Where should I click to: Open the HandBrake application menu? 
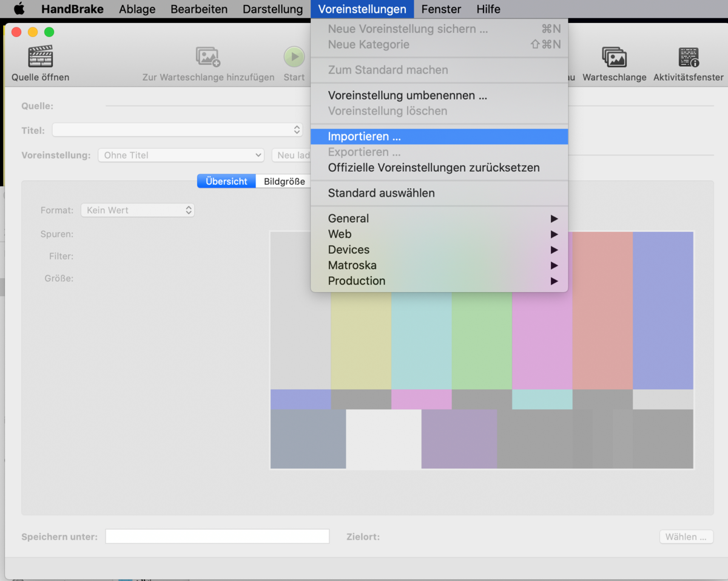[x=72, y=9]
